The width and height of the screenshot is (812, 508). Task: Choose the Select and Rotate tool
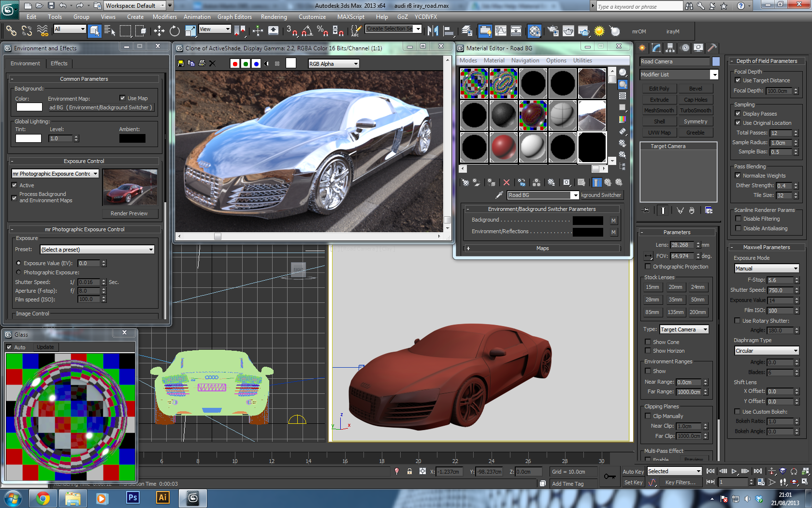point(174,31)
